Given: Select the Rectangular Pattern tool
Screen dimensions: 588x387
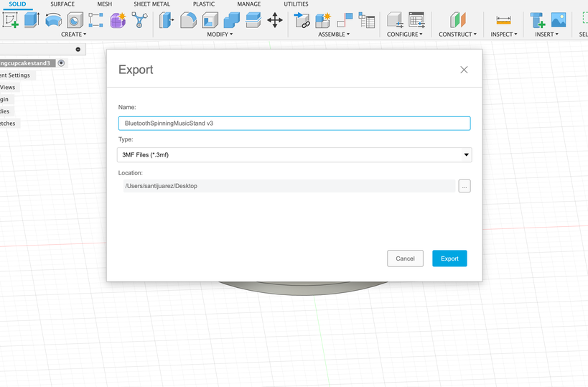Looking at the screenshot, I should point(96,20).
